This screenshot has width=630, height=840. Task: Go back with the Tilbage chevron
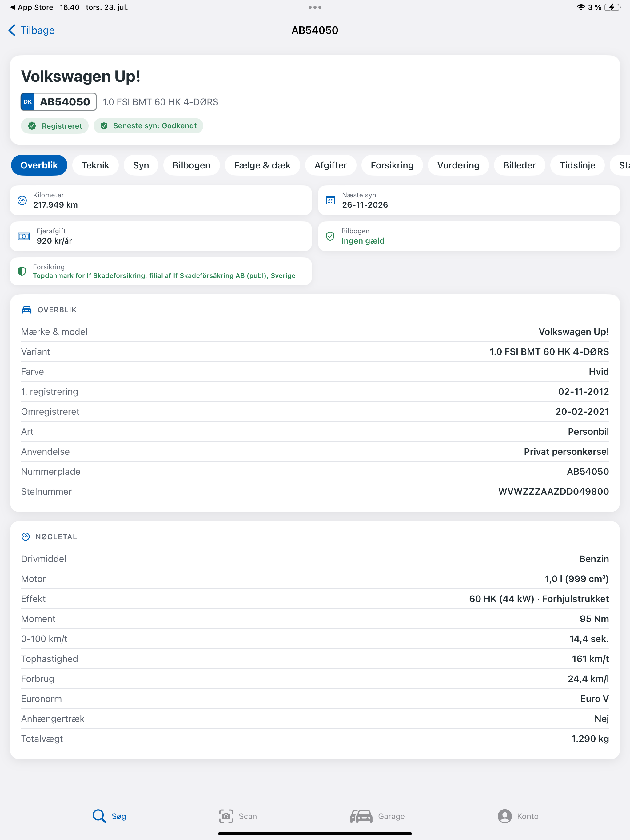[12, 30]
